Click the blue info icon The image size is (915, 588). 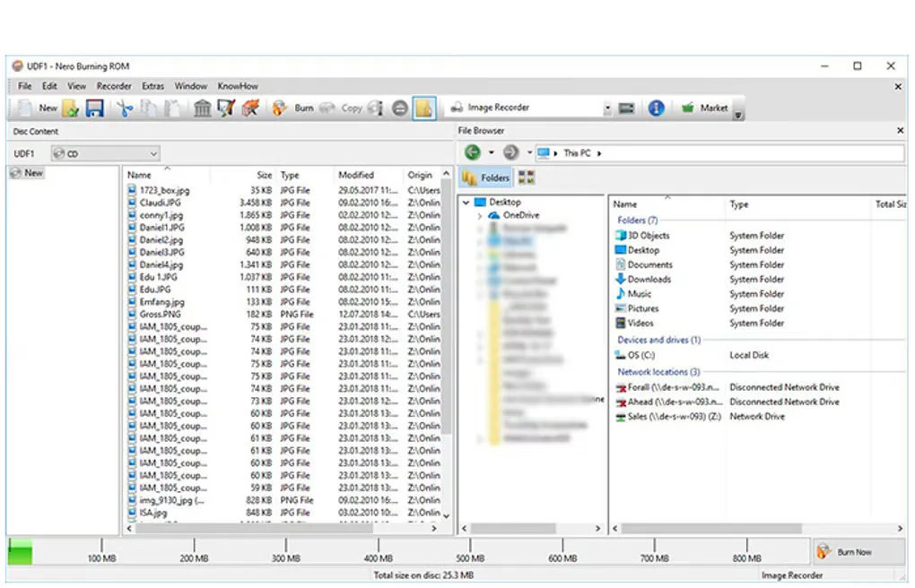656,108
